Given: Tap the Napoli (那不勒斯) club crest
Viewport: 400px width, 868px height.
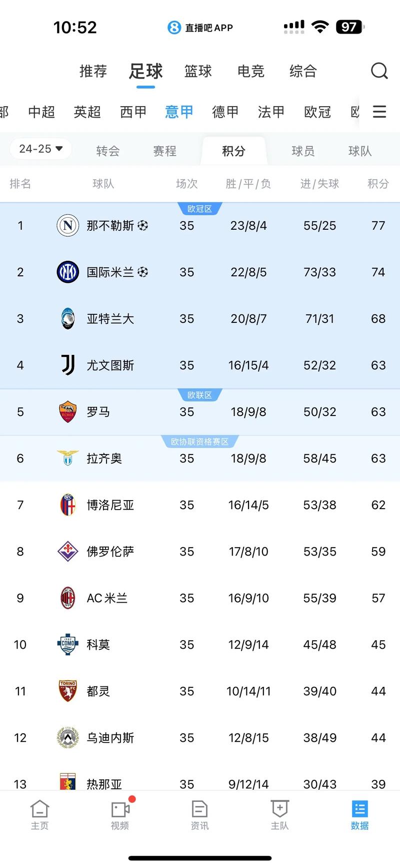Looking at the screenshot, I should tap(67, 225).
